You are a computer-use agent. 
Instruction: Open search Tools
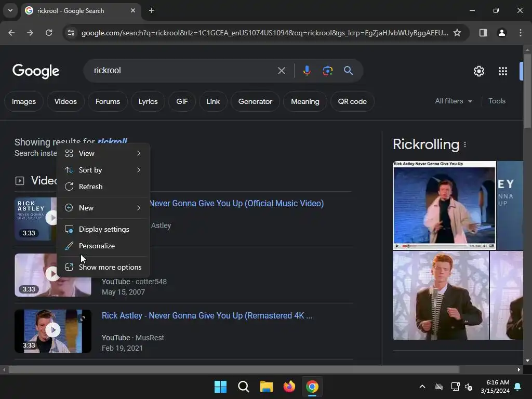tap(497, 101)
